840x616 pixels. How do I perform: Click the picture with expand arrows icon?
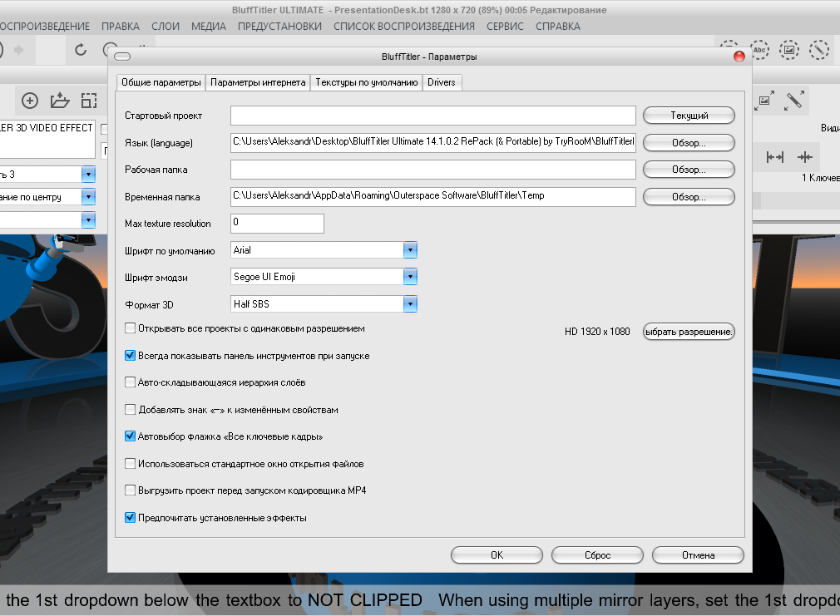(x=764, y=100)
